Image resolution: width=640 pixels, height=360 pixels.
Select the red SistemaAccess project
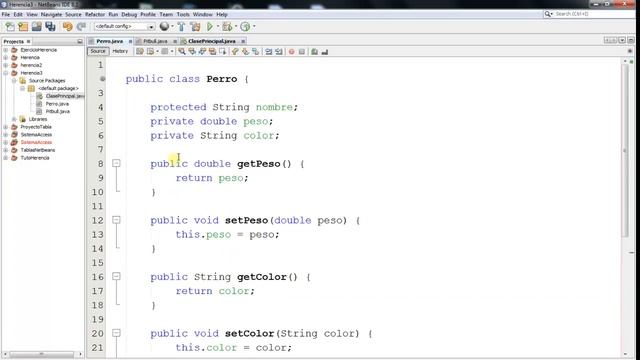36,142
